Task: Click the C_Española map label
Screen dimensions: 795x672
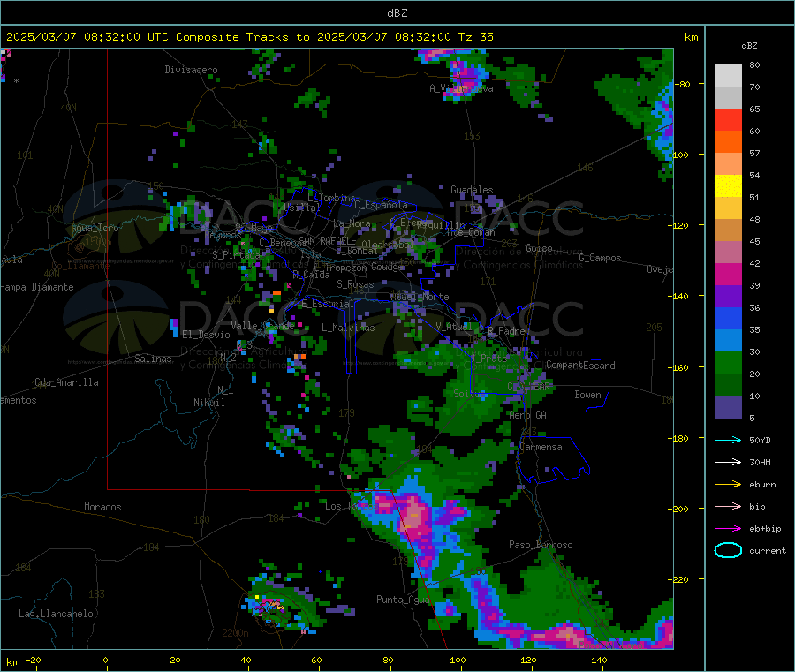Action: [381, 205]
